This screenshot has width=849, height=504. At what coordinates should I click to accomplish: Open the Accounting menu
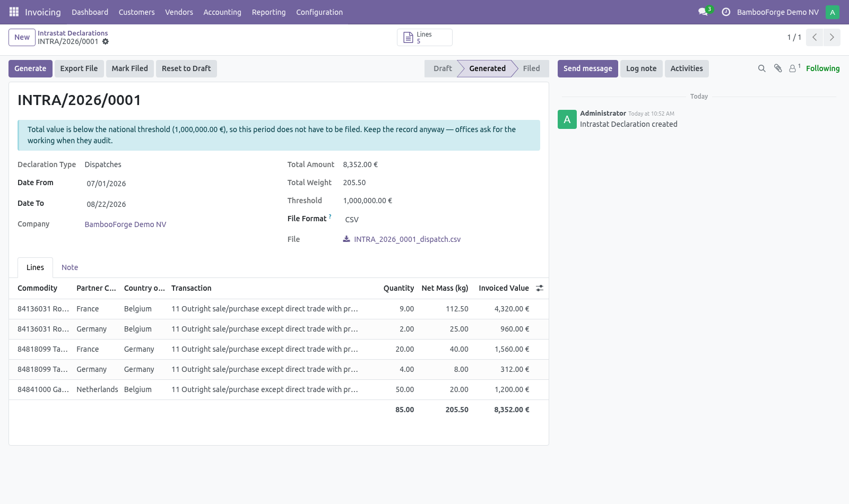coord(222,12)
